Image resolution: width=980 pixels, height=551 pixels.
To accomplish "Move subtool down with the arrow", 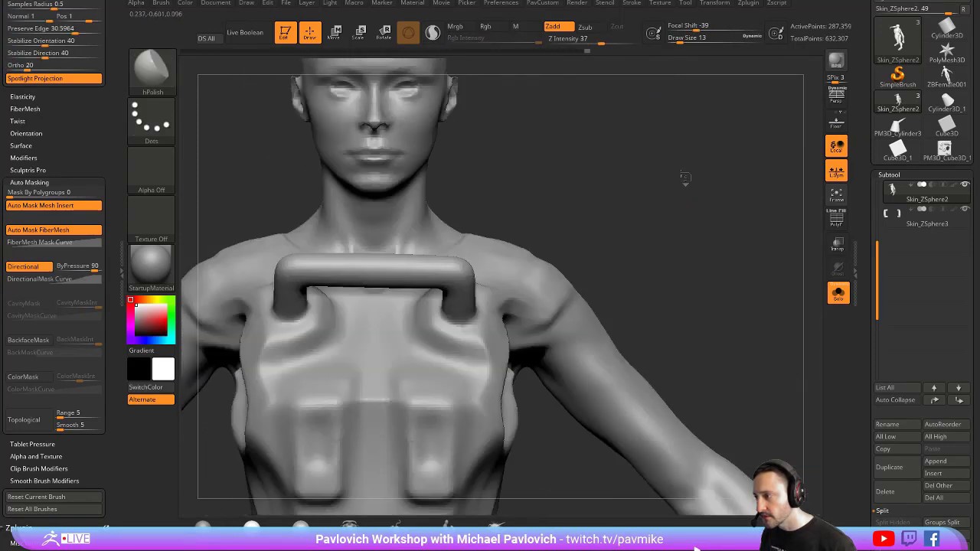I will click(958, 388).
